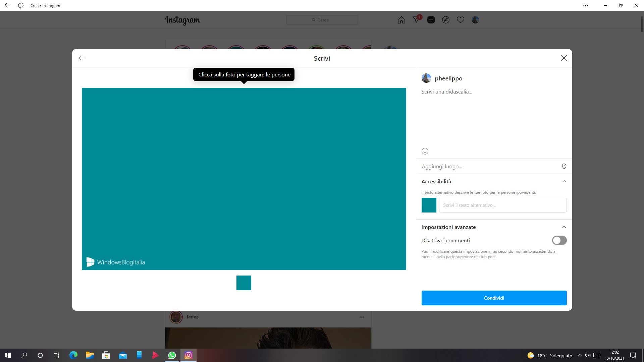Open Cortana from the taskbar
644x362 pixels.
tap(40, 355)
